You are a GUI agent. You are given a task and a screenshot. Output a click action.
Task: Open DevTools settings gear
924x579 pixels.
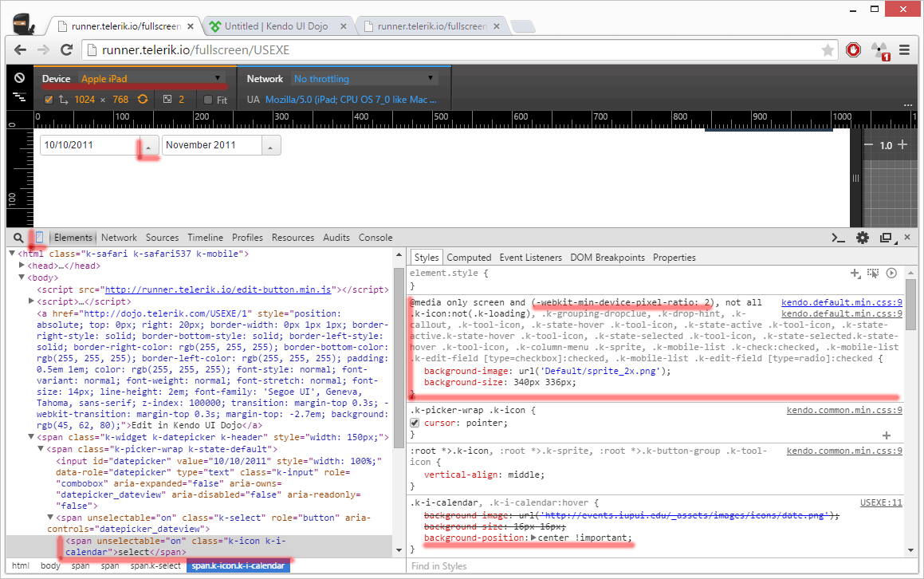[x=862, y=238]
